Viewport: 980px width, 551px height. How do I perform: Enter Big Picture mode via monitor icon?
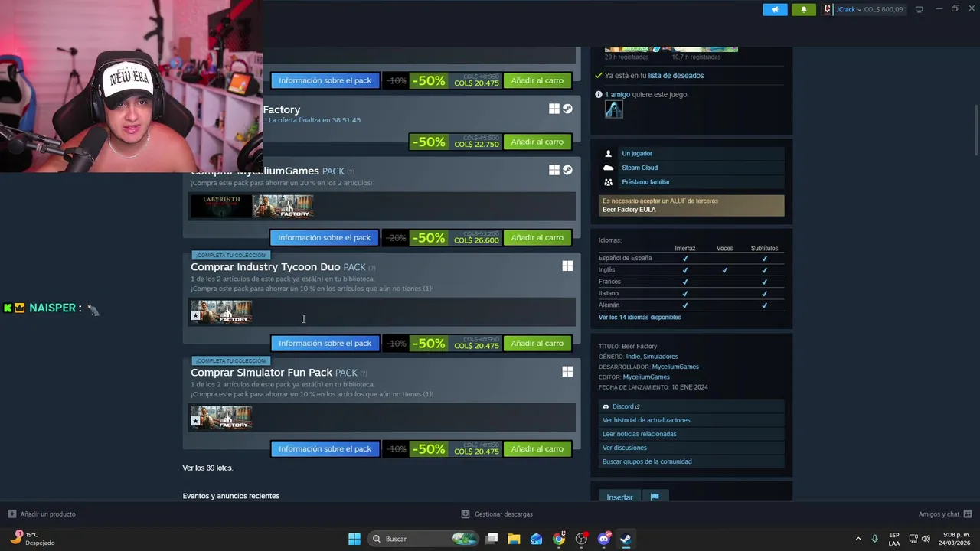919,9
